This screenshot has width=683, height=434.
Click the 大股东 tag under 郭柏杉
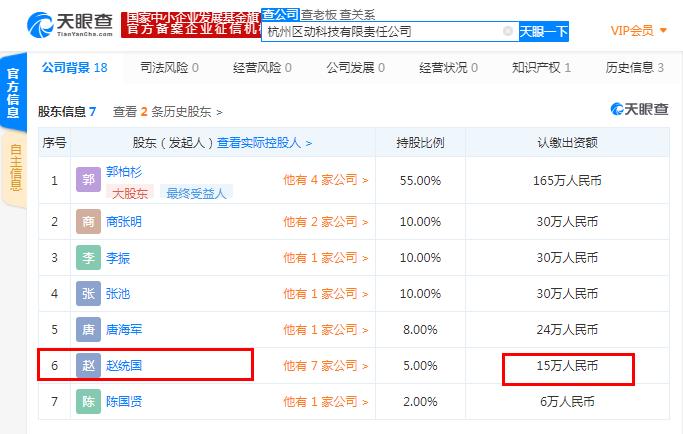tap(130, 193)
